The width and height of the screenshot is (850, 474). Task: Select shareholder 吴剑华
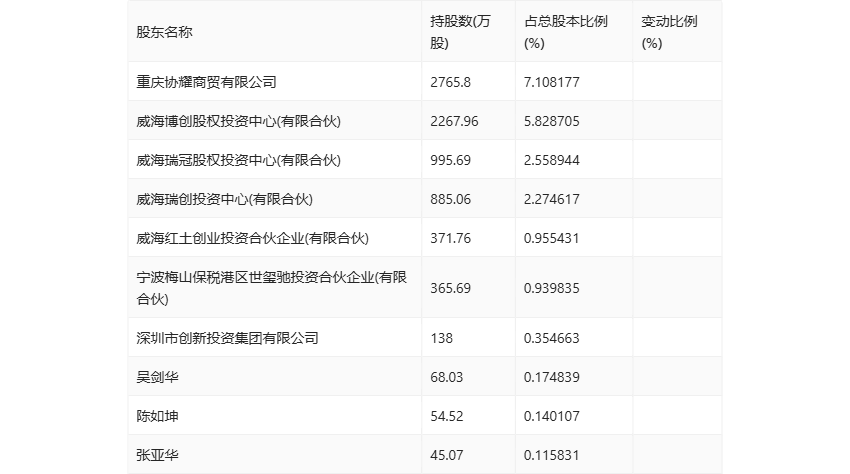coord(157,377)
